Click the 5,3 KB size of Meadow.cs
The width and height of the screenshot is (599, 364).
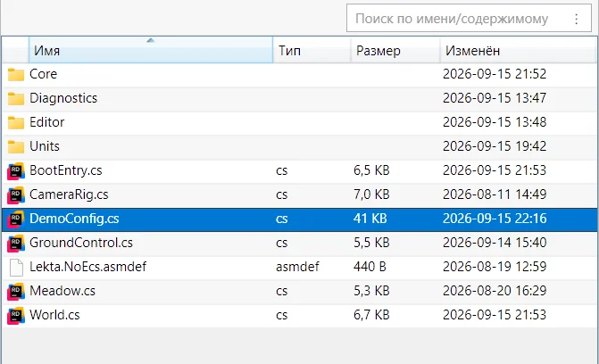pyautogui.click(x=371, y=291)
